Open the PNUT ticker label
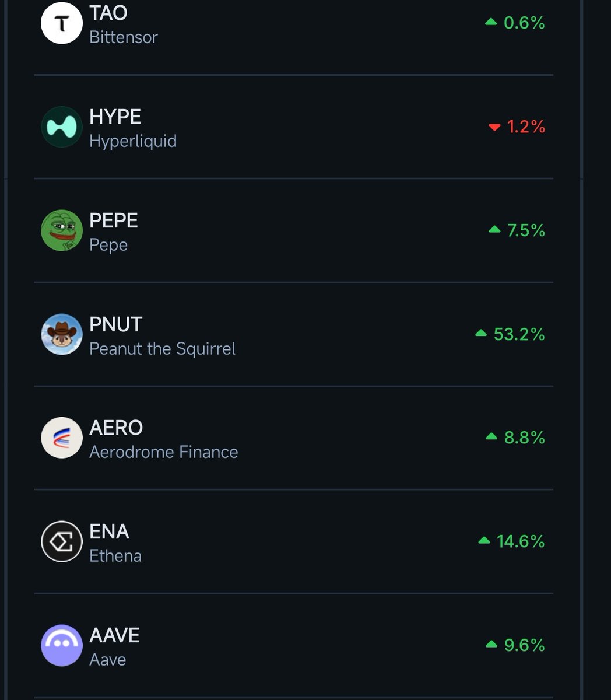Screen dimensions: 611x700 116,324
